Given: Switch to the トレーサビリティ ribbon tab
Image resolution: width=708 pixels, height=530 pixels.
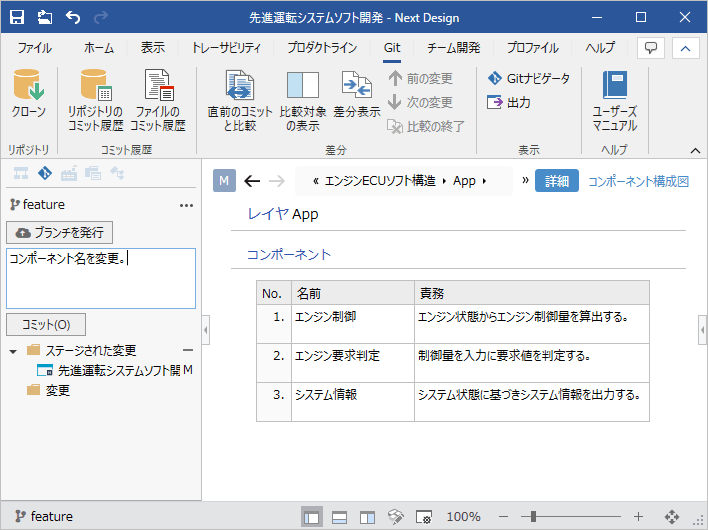Looking at the screenshot, I should point(225,48).
